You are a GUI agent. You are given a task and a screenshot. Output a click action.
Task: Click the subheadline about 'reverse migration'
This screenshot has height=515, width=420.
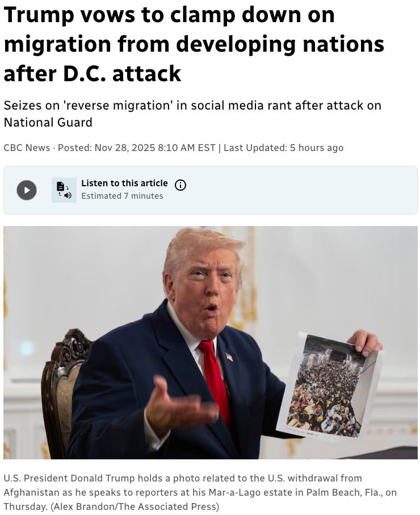(192, 114)
